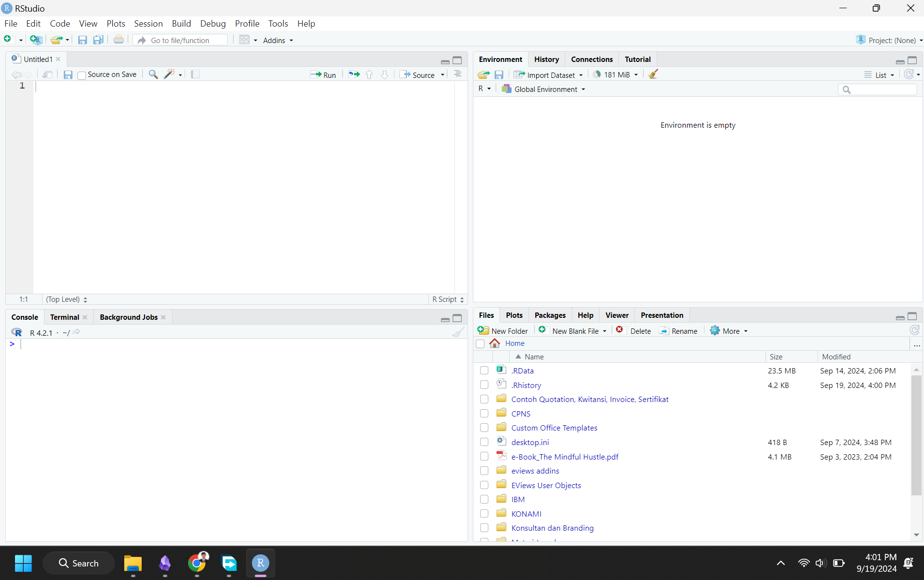Check the box for the KONAMI folder
Screen dimensions: 924x580
[484, 514]
